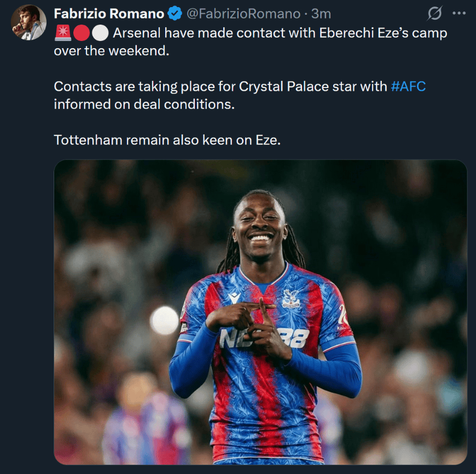Click the blue verified badge
Viewport: 476px width, 474px height.
175,14
